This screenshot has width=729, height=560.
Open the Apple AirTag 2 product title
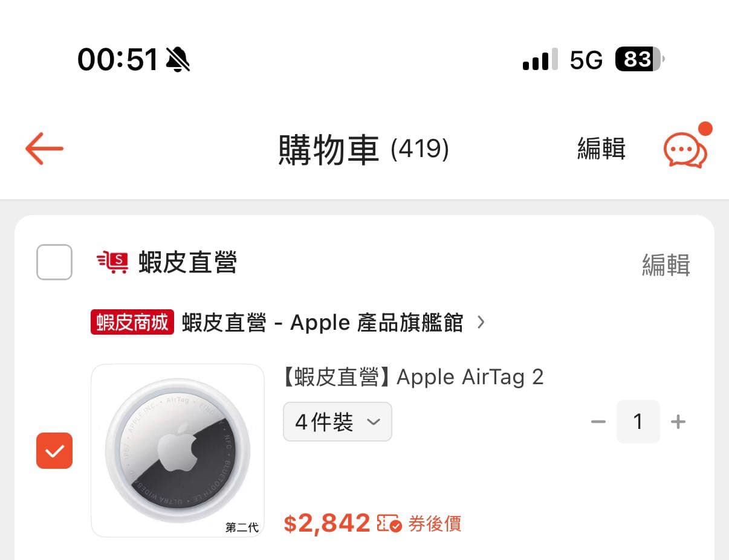[413, 377]
